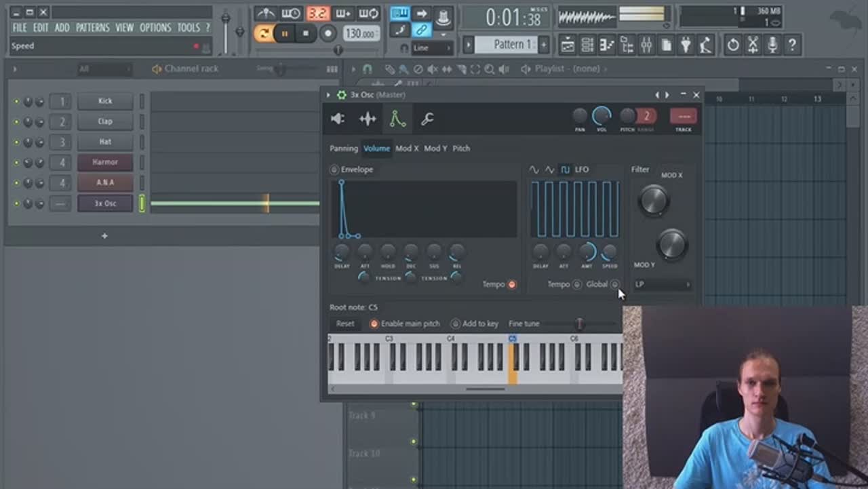Open the LP filter type dropdown
This screenshot has height=489, width=868.
click(663, 284)
